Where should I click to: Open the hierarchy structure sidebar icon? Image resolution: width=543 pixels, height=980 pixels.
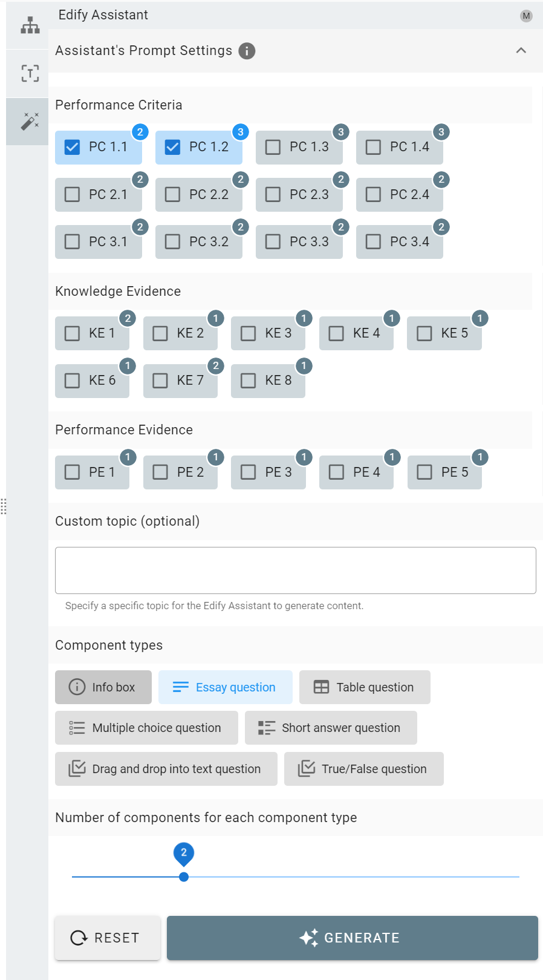30,25
